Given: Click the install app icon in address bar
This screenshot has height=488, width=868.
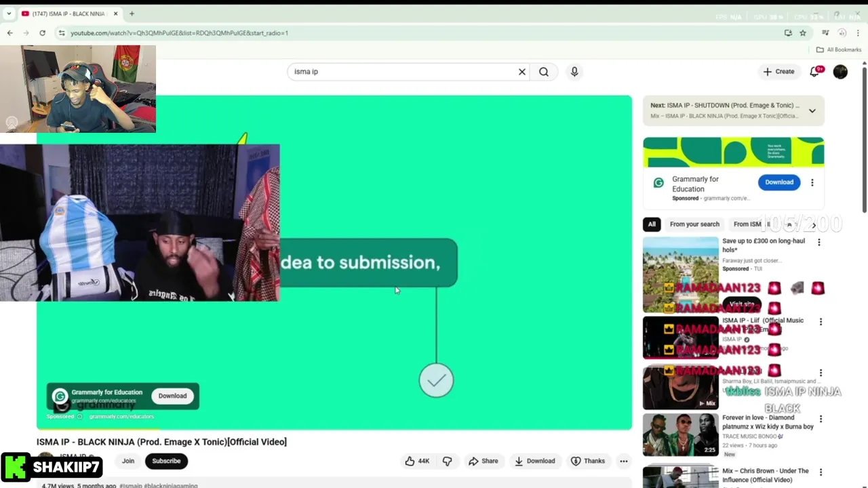Looking at the screenshot, I should (x=788, y=33).
